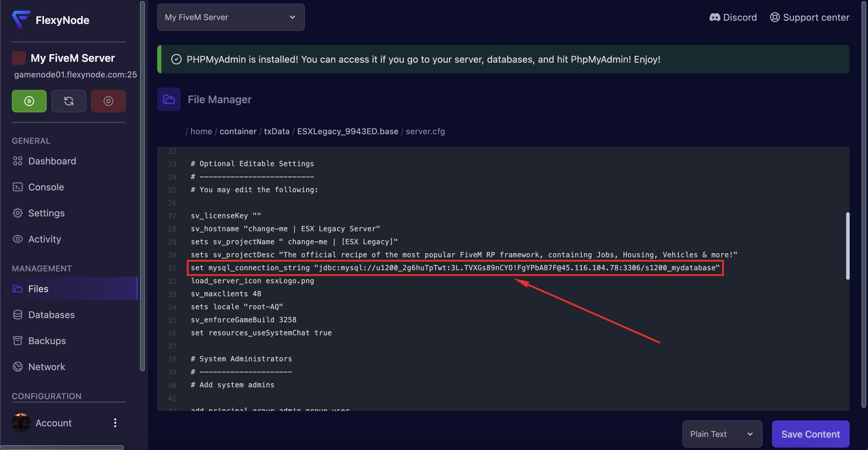Screen dimensions: 868x450
Task: Navigate to Backups in sidebar
Action: [47, 341]
